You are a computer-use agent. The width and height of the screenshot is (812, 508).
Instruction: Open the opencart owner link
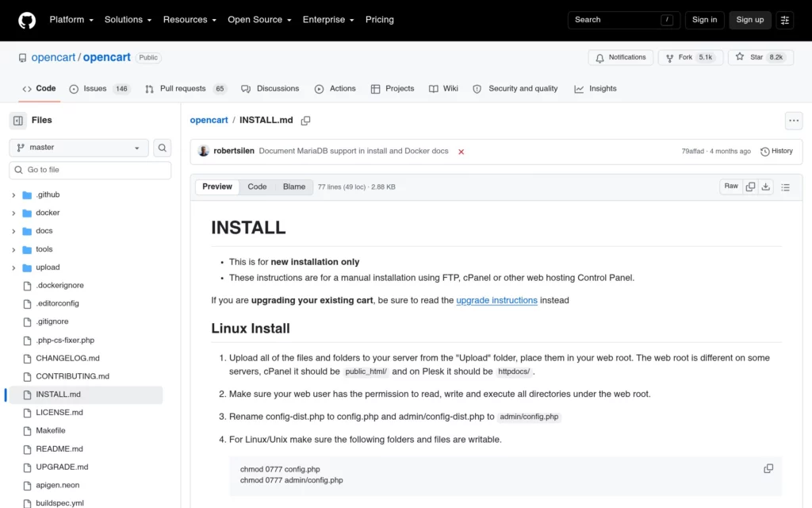[x=53, y=57]
